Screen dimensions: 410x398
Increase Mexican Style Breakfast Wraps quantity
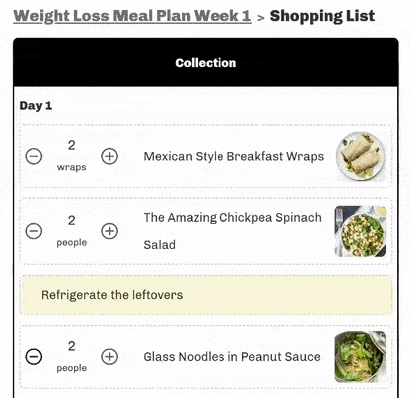tap(110, 156)
